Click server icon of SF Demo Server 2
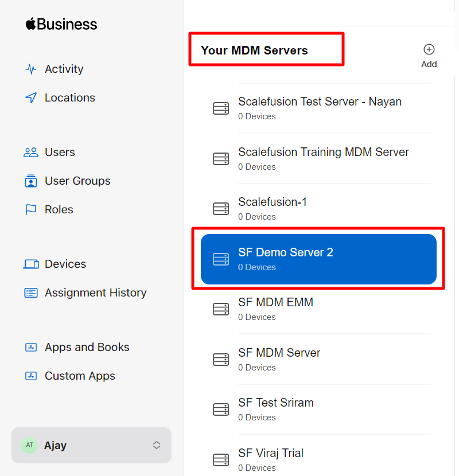Image resolution: width=459 pixels, height=476 pixels. point(221,259)
